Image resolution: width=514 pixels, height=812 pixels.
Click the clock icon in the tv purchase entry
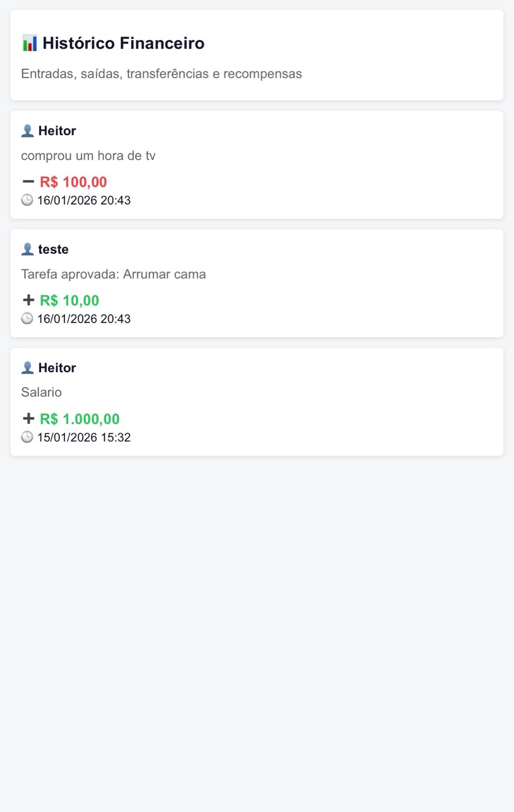coord(27,200)
